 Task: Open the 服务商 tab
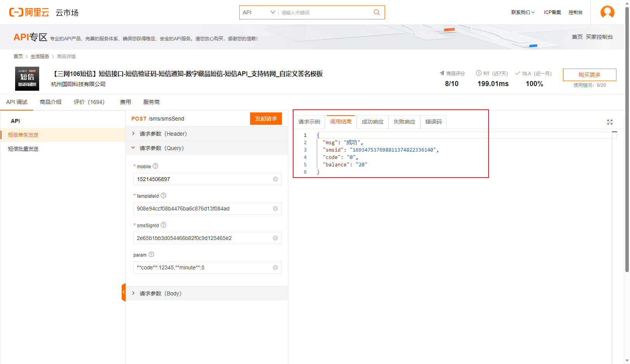151,102
